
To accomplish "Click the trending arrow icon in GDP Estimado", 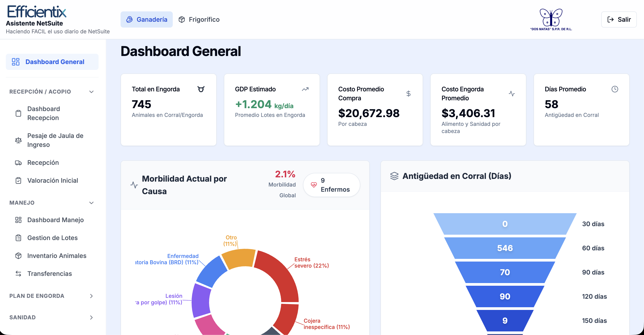I will point(305,89).
